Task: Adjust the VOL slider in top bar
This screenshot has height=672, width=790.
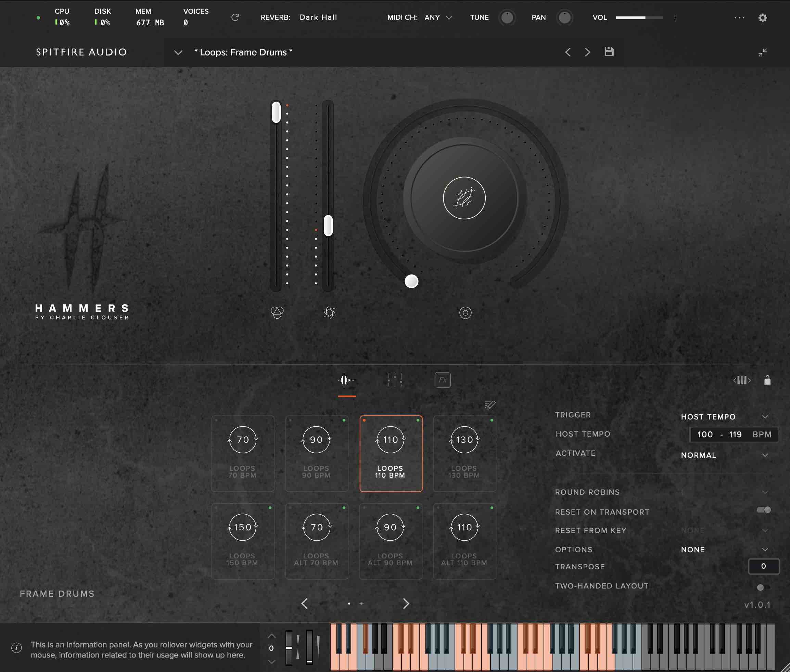Action: 639,17
